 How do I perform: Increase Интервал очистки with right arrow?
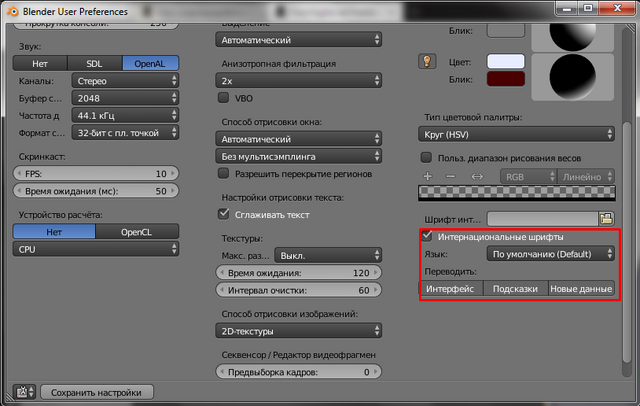(376, 290)
